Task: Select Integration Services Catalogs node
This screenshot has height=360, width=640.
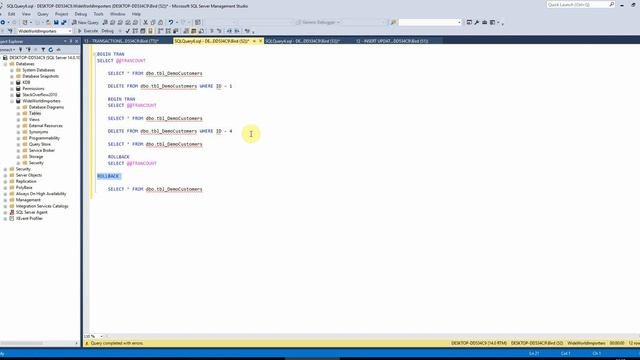Action: pos(42,206)
